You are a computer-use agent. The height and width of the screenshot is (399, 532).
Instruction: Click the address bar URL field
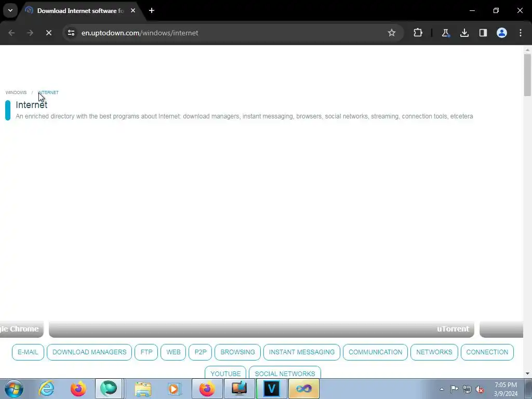click(233, 33)
